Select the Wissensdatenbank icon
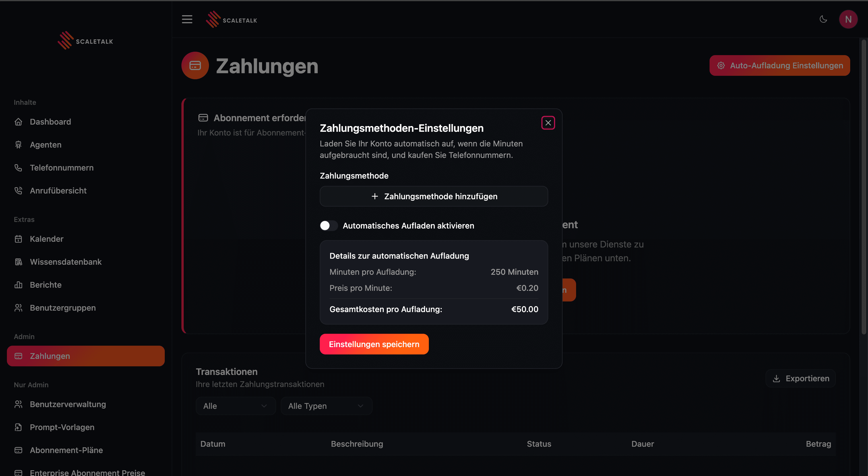This screenshot has height=476, width=868. [19, 262]
